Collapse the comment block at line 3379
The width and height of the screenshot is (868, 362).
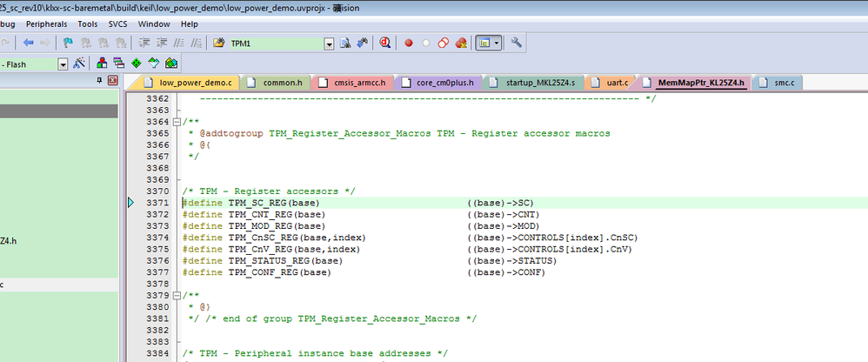point(177,296)
